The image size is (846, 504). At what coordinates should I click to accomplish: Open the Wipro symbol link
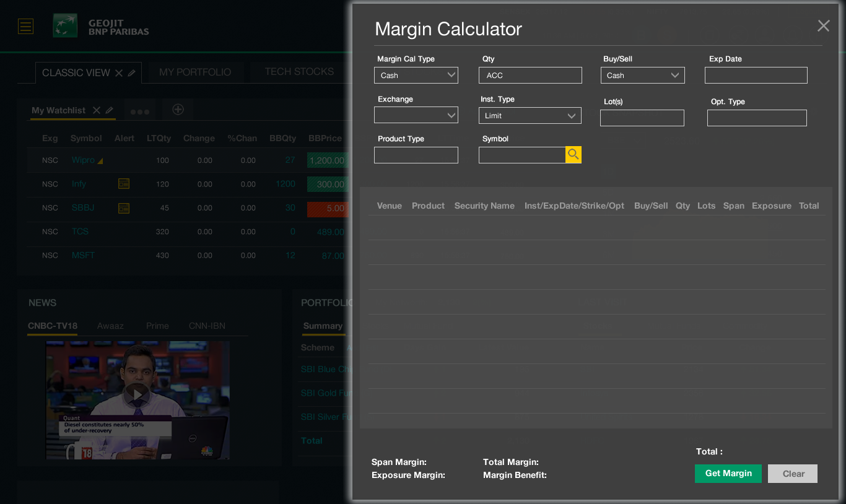click(83, 160)
